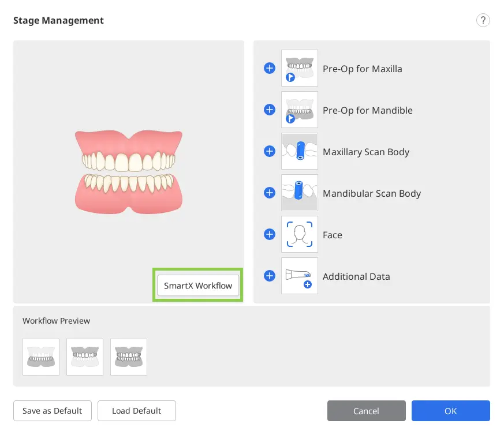The image size is (504, 435).
Task: Add Maxillary Scan Body via its plus button
Action: [269, 151]
